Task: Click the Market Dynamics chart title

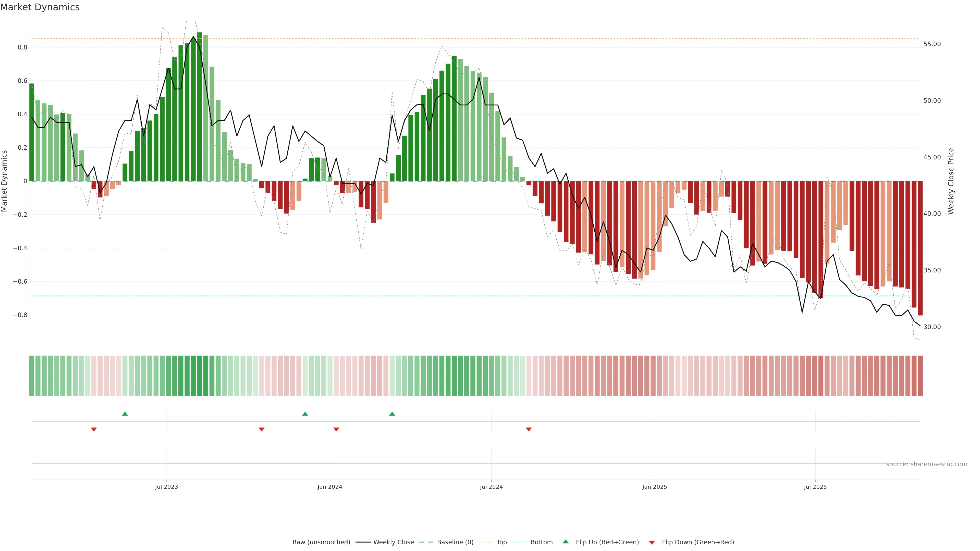Action: pos(40,7)
